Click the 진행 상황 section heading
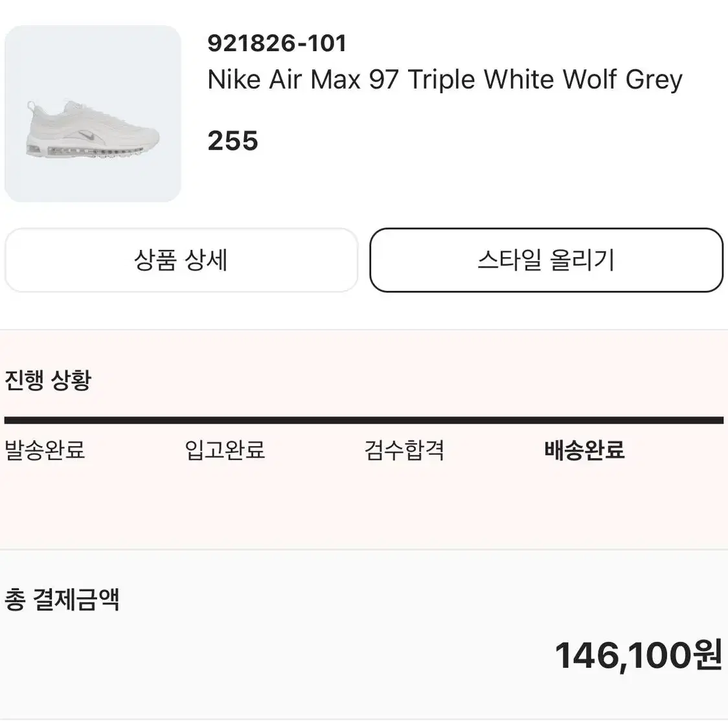728x728 pixels. [x=48, y=380]
